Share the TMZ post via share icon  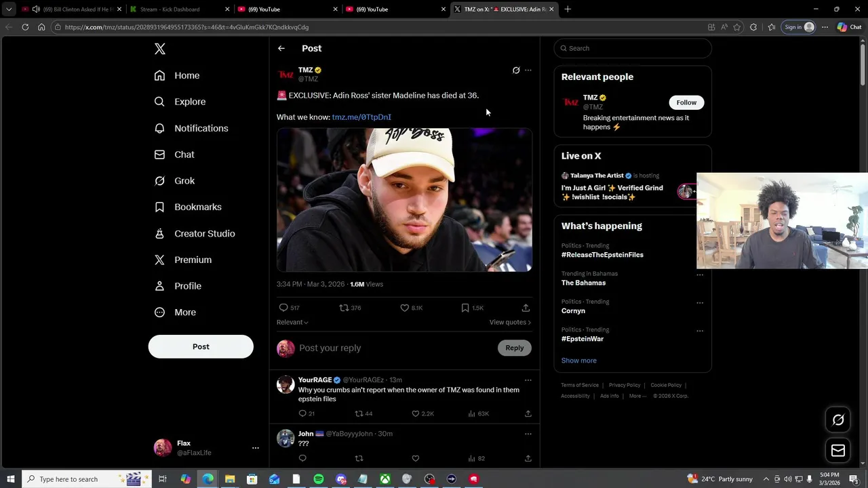526,308
